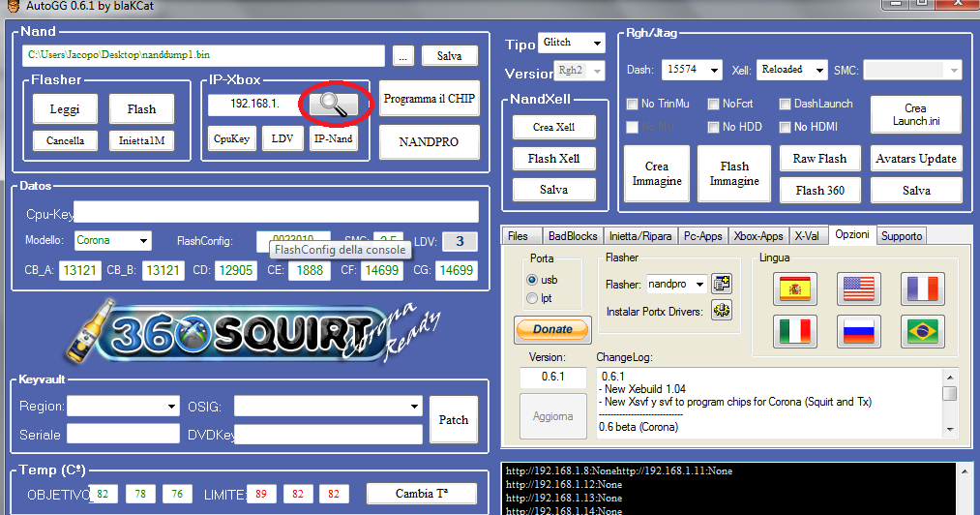Click the ChangeLog scrollbar up arrow

[949, 378]
